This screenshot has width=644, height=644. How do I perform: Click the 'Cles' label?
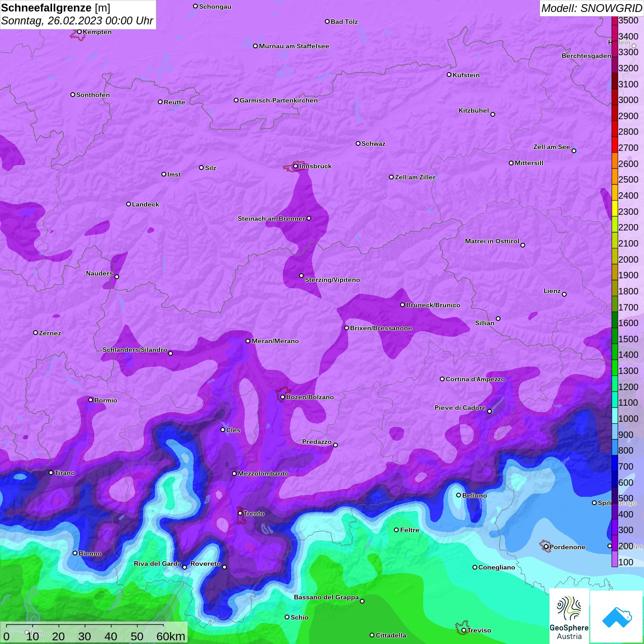233,430
